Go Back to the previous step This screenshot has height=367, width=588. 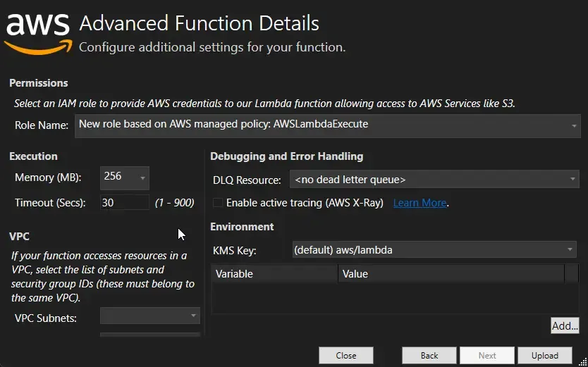click(x=429, y=356)
